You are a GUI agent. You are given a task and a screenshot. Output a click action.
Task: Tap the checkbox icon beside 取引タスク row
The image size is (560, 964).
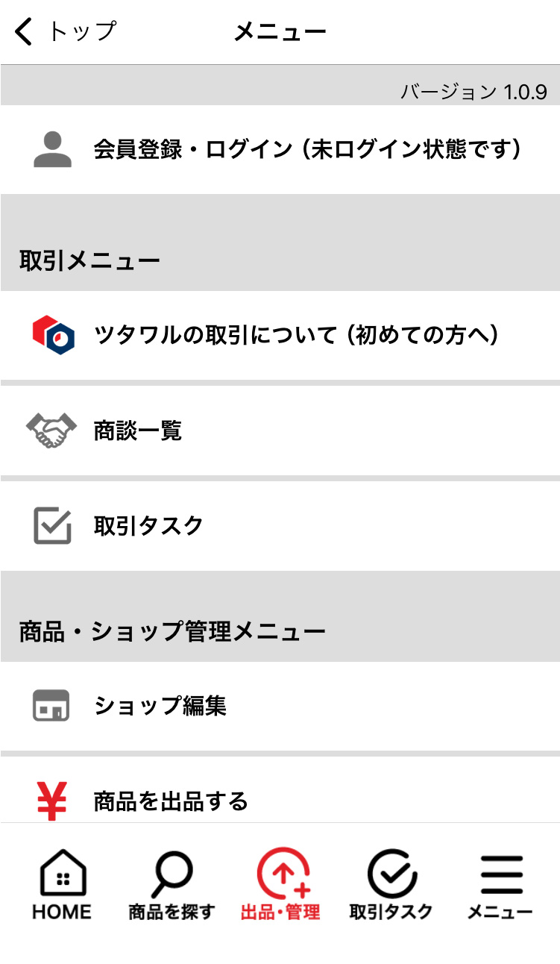click(52, 525)
